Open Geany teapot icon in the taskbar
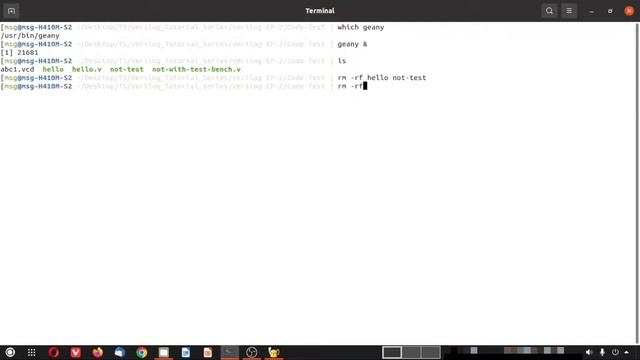The image size is (640, 360). click(x=274, y=352)
